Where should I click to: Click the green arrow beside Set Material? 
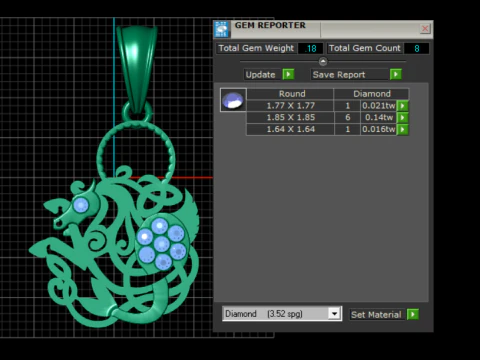pyautogui.click(x=413, y=314)
